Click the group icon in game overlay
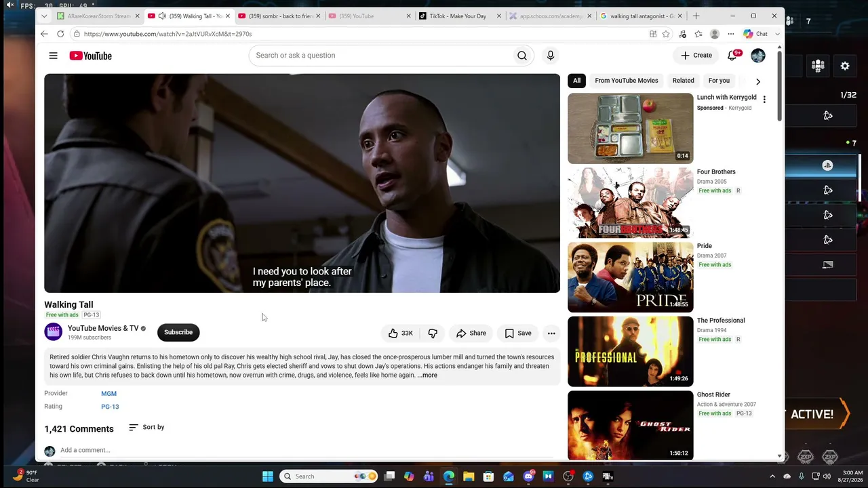 (x=818, y=66)
